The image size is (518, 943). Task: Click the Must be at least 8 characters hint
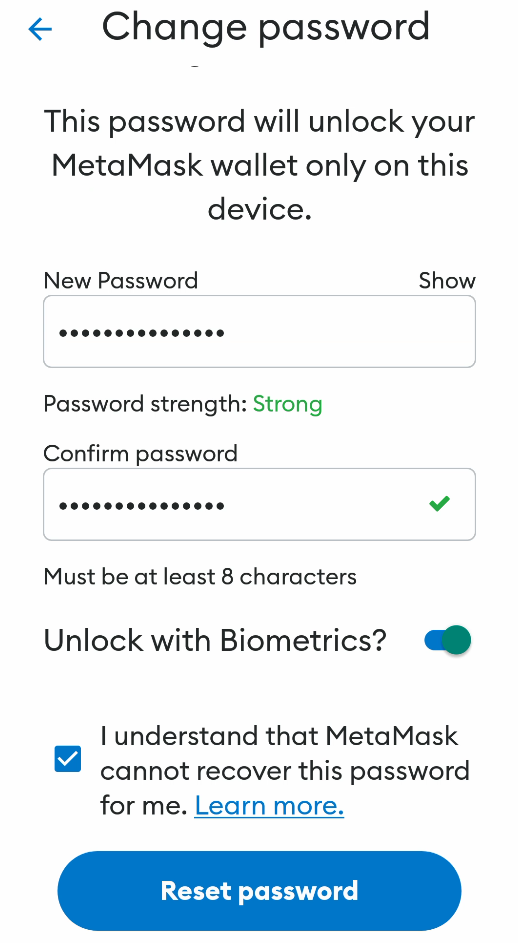pos(200,577)
